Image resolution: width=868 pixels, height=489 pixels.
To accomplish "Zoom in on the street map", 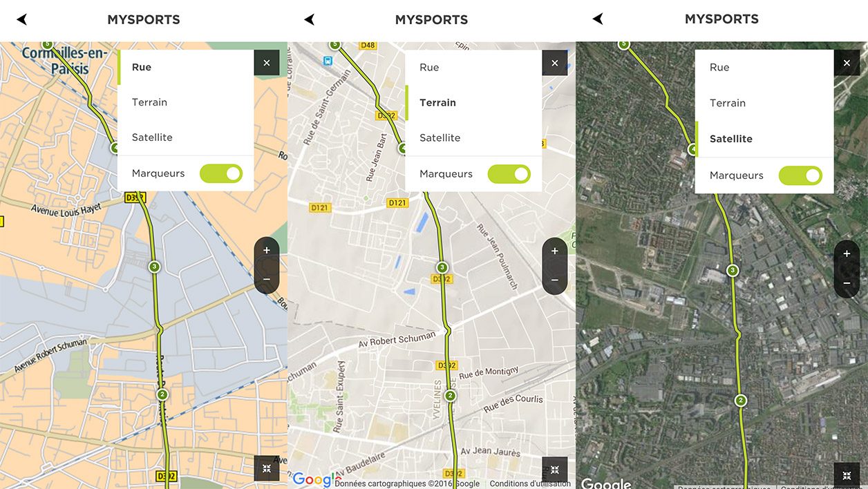I will [x=266, y=250].
